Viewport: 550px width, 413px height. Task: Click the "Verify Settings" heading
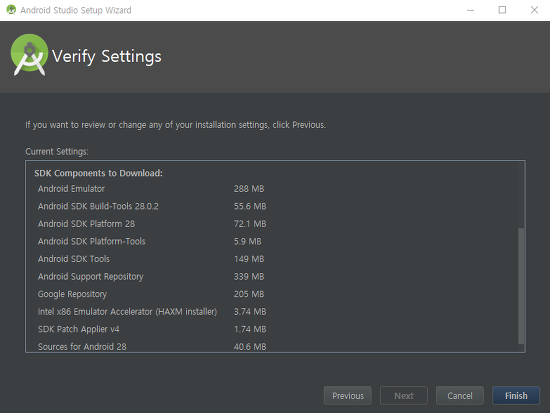107,56
